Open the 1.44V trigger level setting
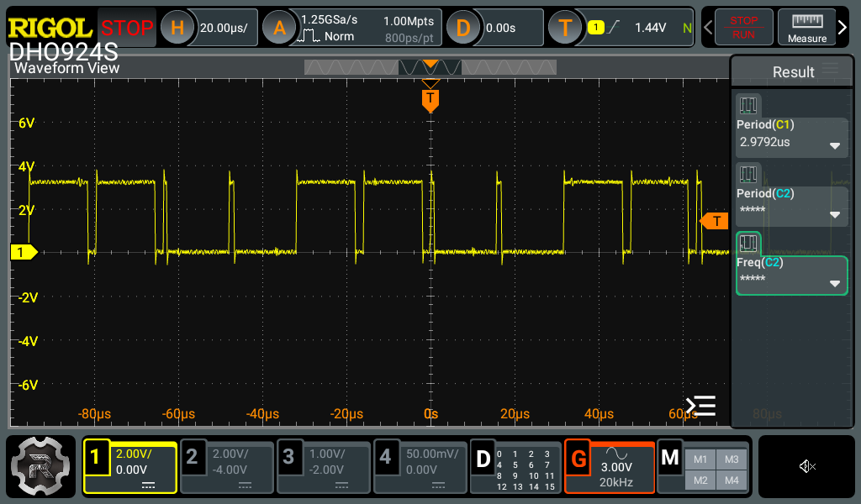Viewport: 861px width, 504px height. pyautogui.click(x=650, y=28)
